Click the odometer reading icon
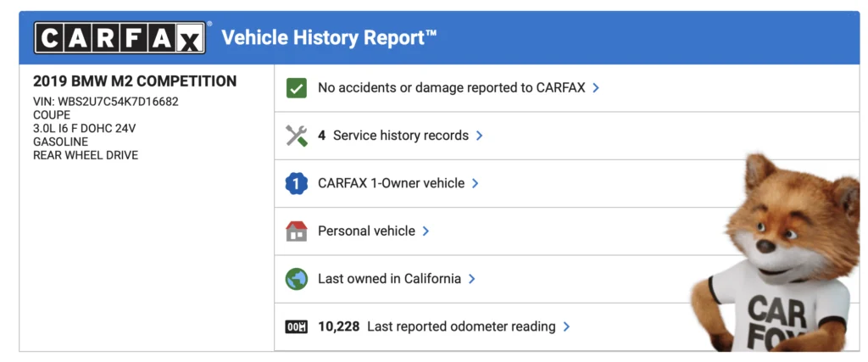The width and height of the screenshot is (868, 362). [296, 326]
